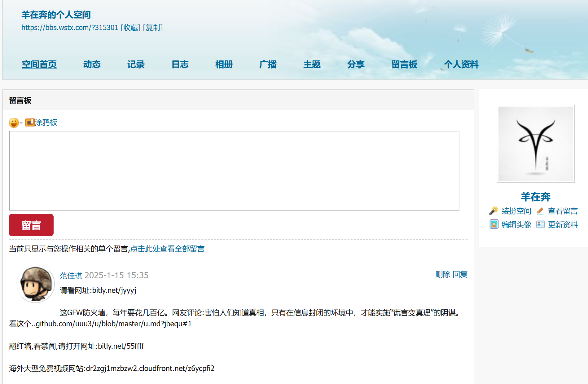Open the smiley emoticon picker
The height and width of the screenshot is (384, 588).
(14, 123)
